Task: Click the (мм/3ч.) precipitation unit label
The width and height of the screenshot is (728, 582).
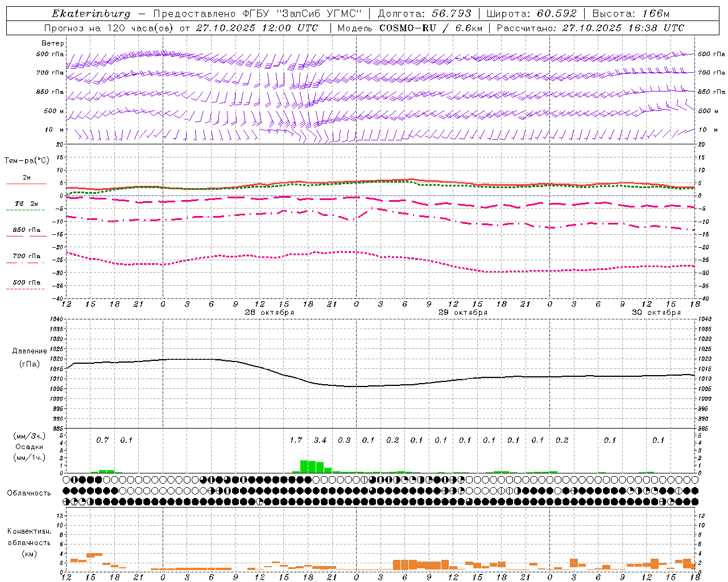Action: point(28,436)
